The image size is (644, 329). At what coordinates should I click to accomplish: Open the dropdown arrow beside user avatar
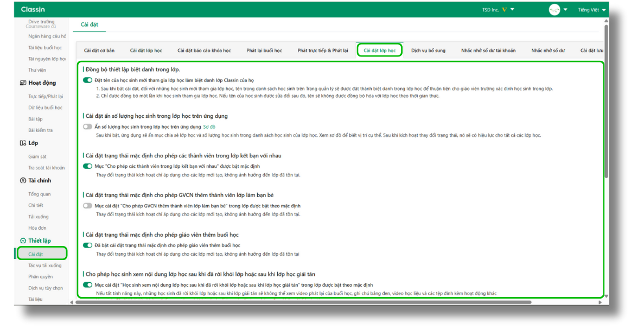point(565,10)
